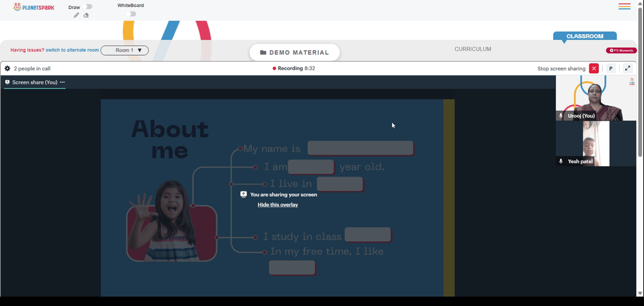This screenshot has width=644, height=306.
Task: Click the 'I live in' blank box
Action: click(339, 184)
